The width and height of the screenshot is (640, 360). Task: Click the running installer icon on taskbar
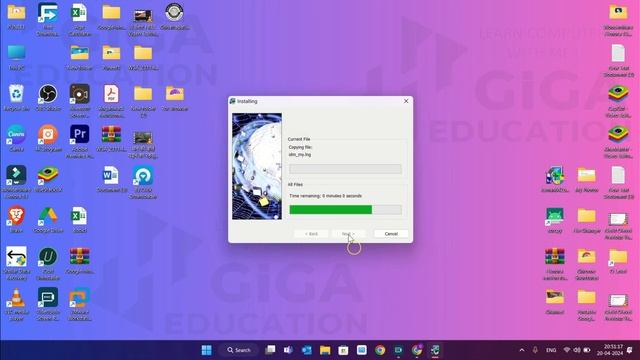435,350
